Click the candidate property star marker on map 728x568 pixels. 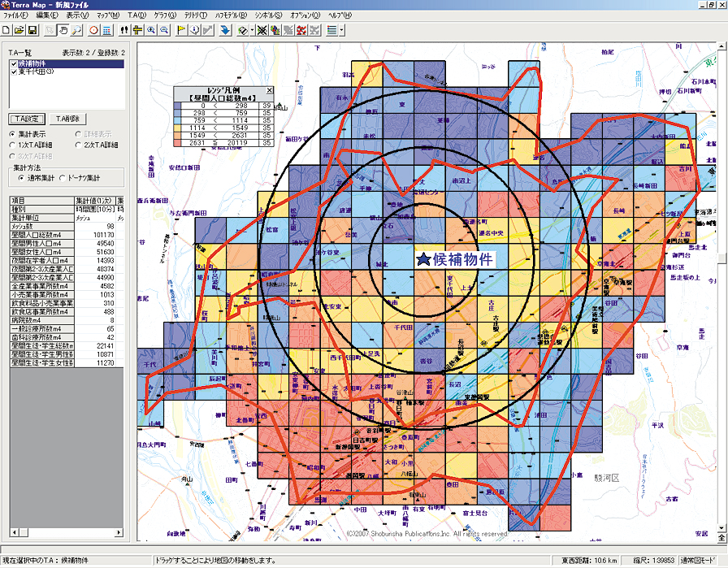click(423, 259)
